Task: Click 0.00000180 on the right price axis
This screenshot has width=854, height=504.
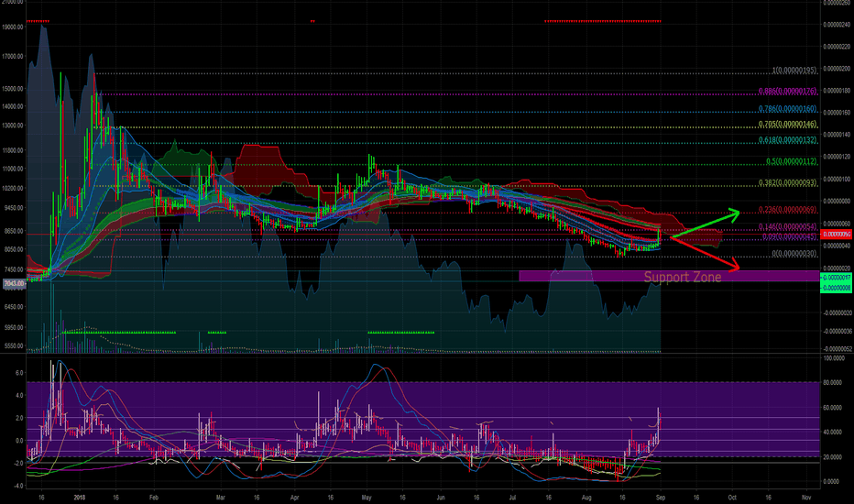Action: tap(838, 91)
